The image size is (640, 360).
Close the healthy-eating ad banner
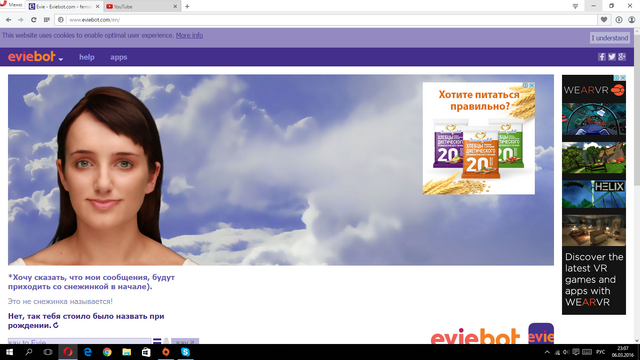point(531,85)
